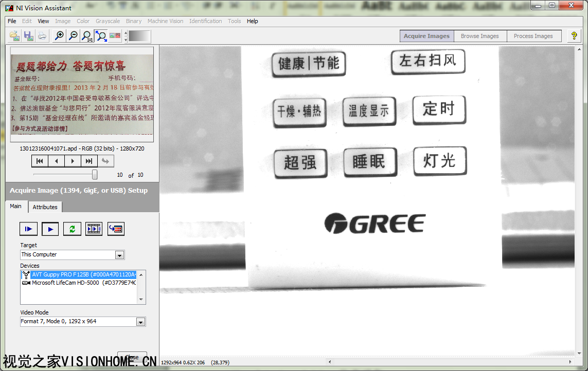Click image view horizontal scroll left arrow
The width and height of the screenshot is (588, 371).
pos(330,362)
